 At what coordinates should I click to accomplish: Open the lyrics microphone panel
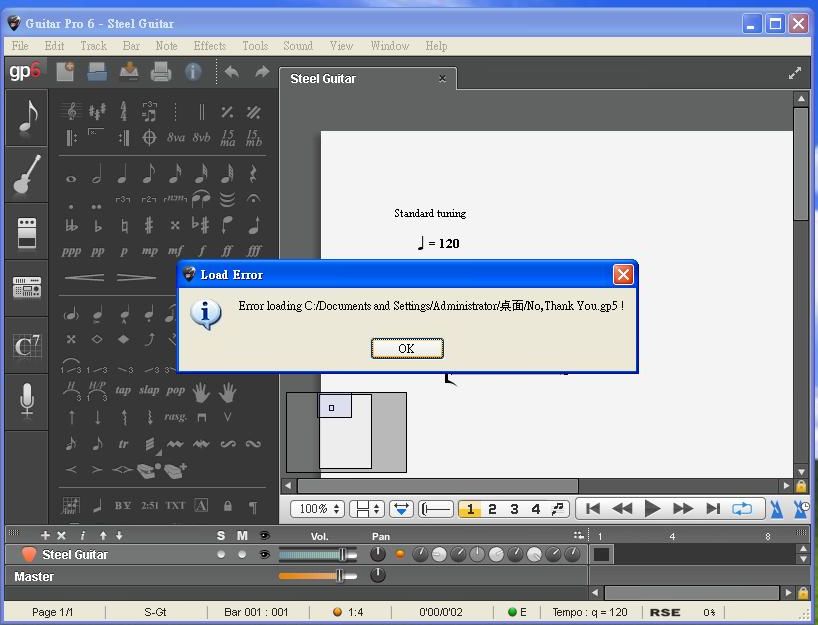pyautogui.click(x=27, y=401)
